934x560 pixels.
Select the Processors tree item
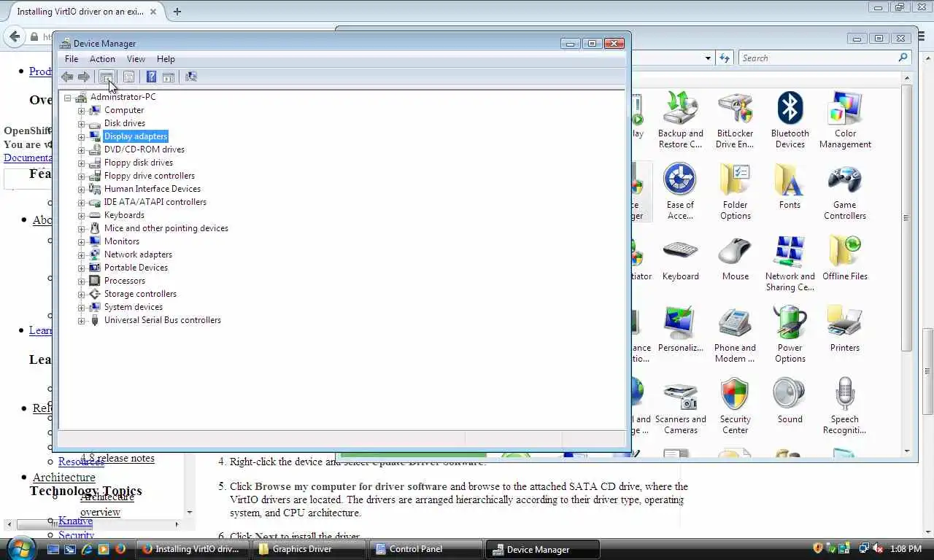point(125,281)
